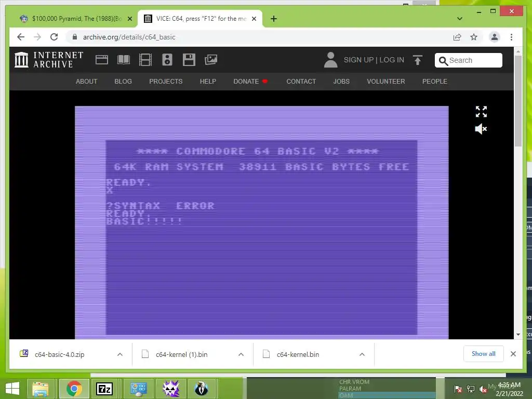Screen dimensions: 532x399
Task: Click the page vertical scrollbar
Action: (x=518, y=101)
